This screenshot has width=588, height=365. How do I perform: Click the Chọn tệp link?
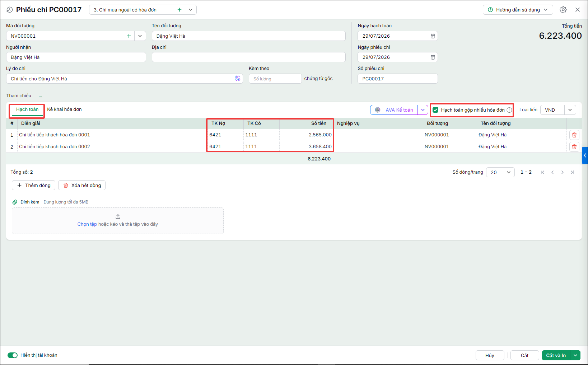(x=87, y=224)
